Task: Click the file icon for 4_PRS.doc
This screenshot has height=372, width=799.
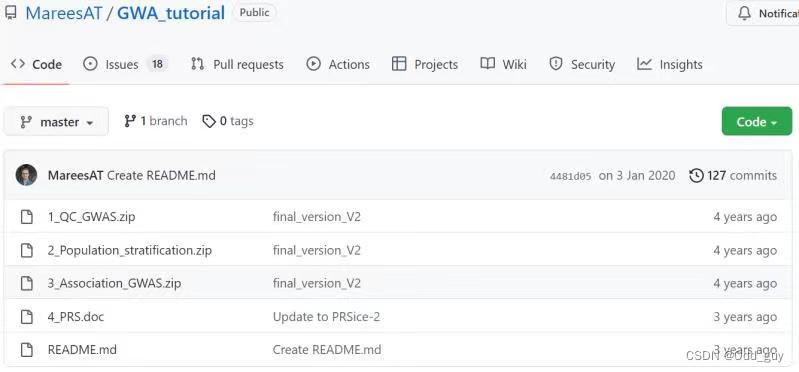Action: (26, 317)
